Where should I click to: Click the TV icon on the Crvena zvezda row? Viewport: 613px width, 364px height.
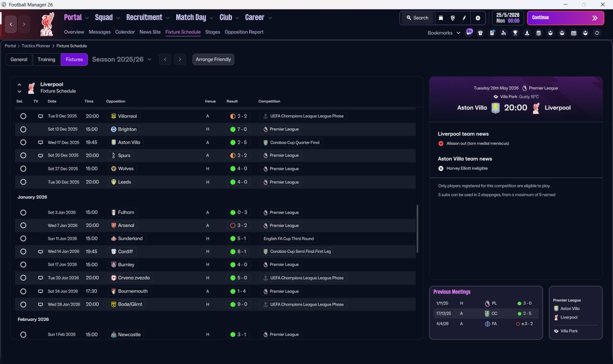tap(41, 278)
